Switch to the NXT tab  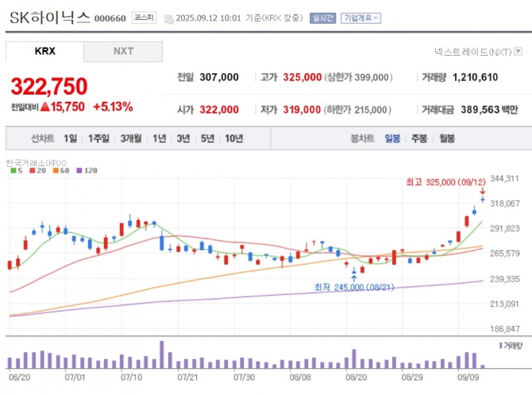click(x=123, y=52)
